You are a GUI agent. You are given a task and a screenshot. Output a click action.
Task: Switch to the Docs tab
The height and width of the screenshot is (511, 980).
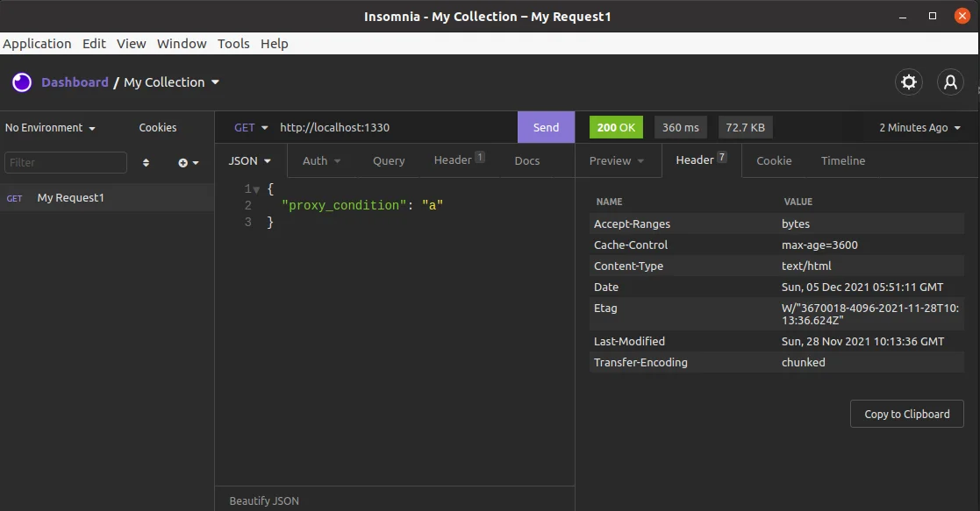pos(527,160)
